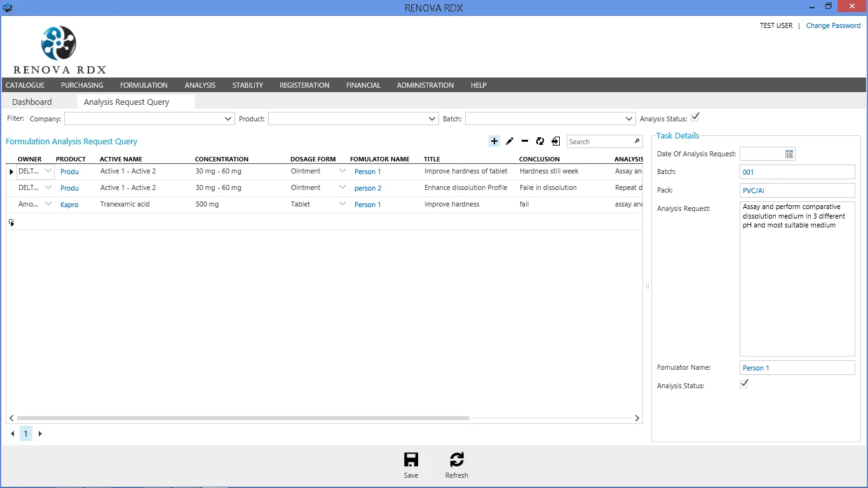Uncheck Analysis Status in Task Details

[743, 383]
